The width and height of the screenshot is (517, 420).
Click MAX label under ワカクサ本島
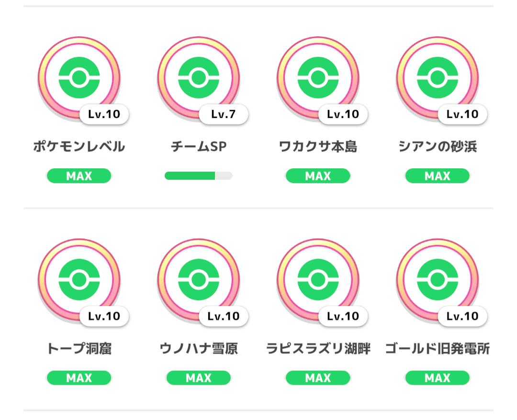(x=318, y=176)
